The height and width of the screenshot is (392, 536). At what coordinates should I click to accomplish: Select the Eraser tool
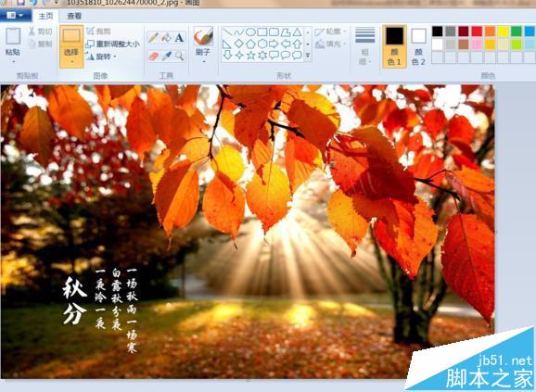click(x=154, y=56)
